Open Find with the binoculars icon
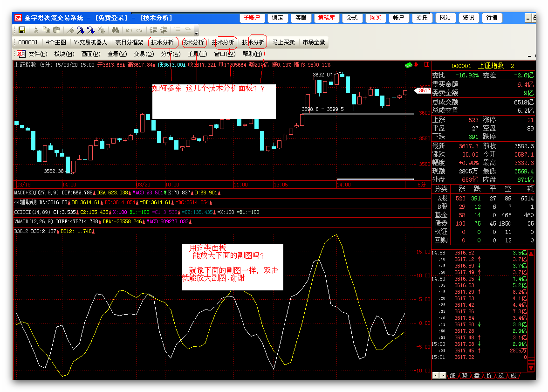 (x=116, y=30)
